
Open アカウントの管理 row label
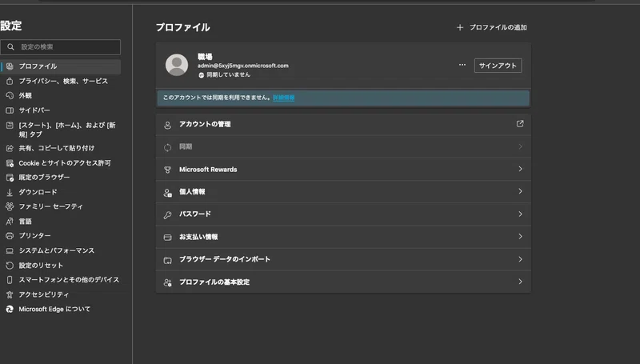click(x=205, y=124)
